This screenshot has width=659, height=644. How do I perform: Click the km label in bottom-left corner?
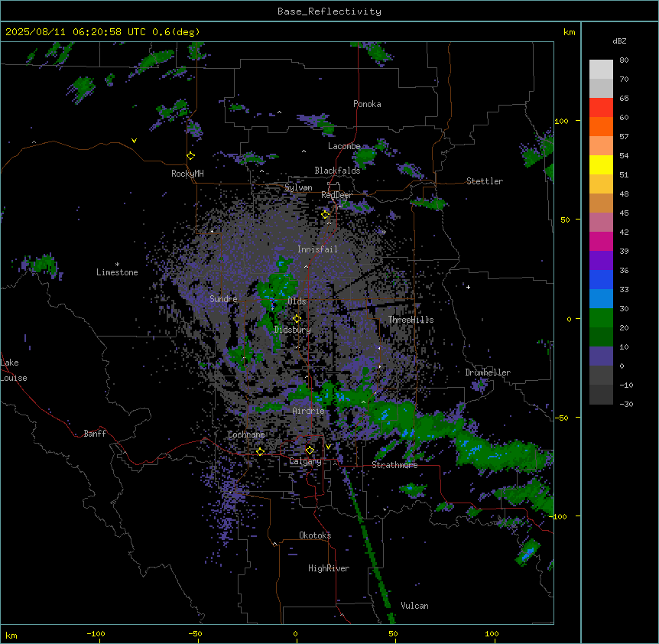point(11,636)
